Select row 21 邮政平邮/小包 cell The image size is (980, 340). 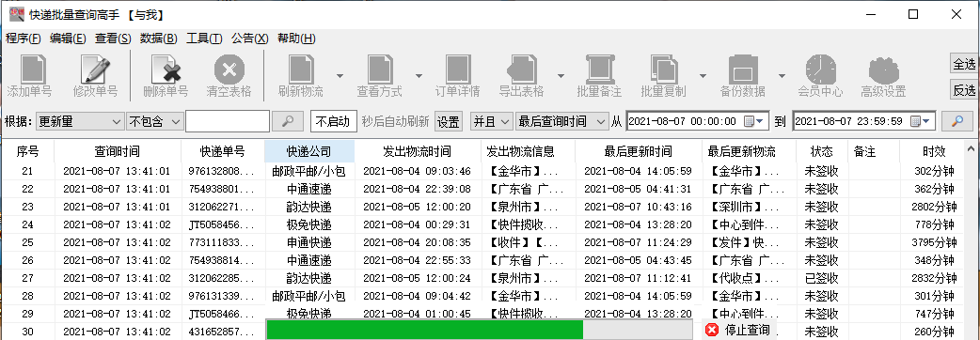309,171
